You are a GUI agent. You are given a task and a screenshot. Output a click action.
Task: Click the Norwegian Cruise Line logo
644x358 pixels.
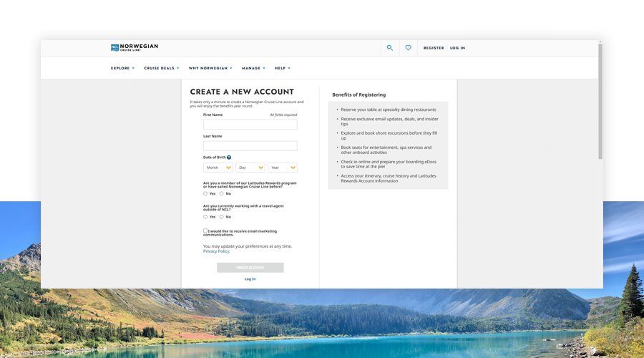(135, 48)
